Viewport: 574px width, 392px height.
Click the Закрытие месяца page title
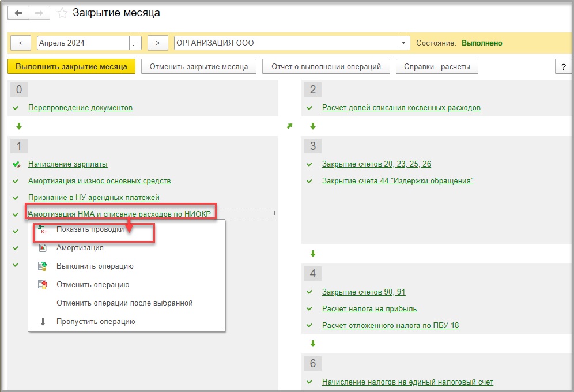(116, 13)
